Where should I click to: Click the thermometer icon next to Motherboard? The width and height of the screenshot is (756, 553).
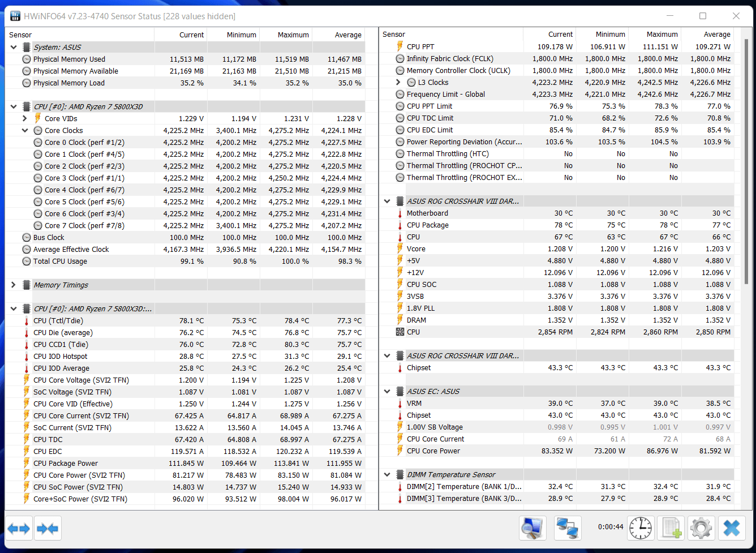(400, 213)
